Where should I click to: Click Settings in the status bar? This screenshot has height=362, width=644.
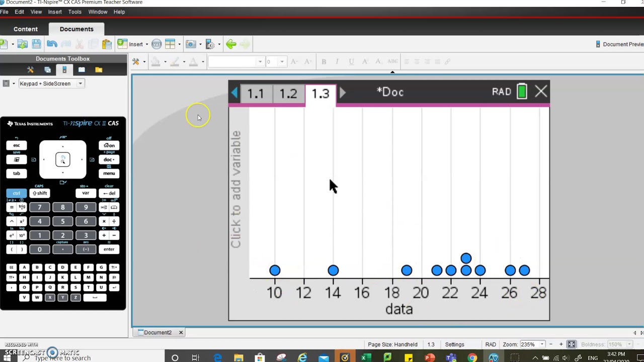pos(454,344)
